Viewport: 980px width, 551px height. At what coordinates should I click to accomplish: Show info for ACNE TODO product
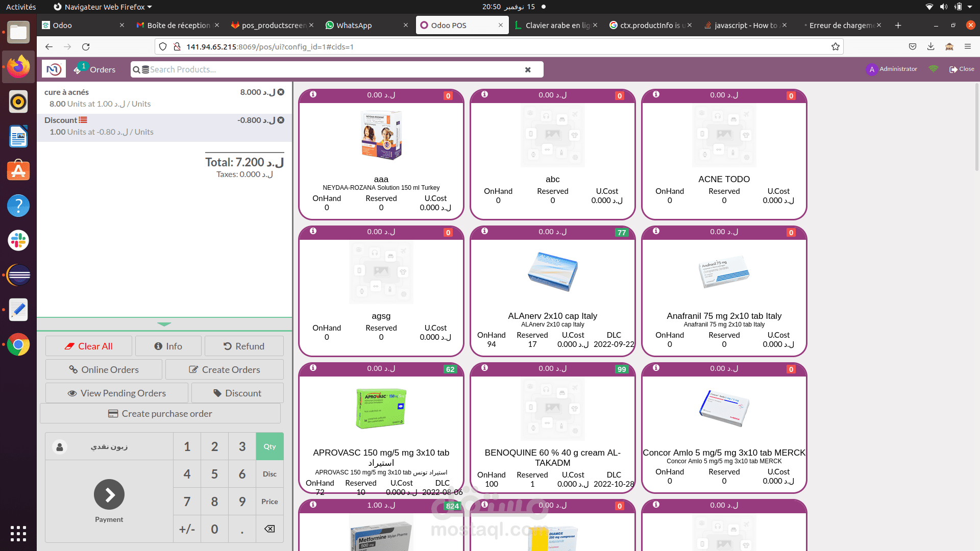(656, 94)
